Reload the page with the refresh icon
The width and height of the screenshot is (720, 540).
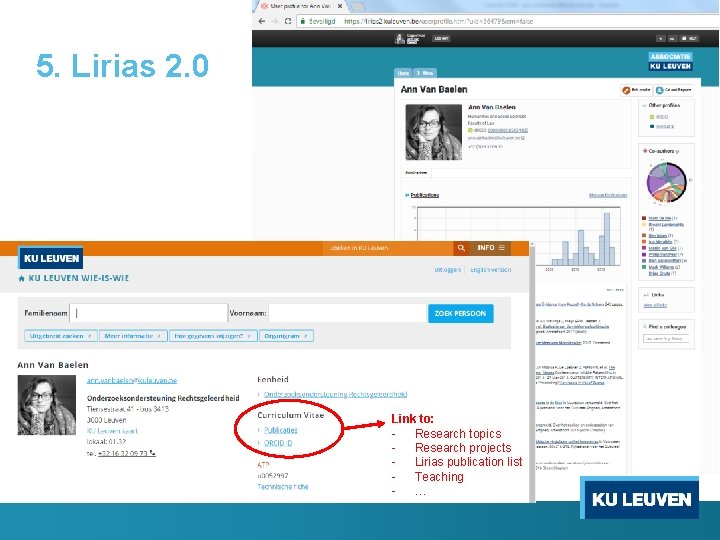(288, 21)
